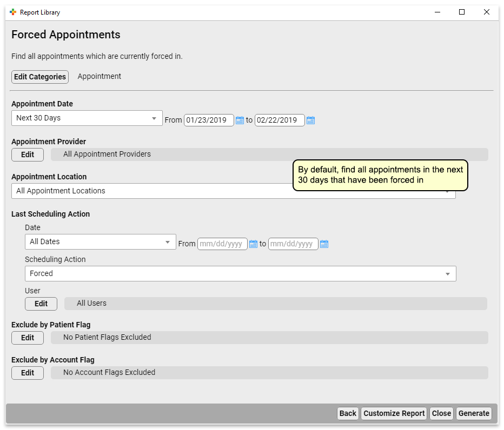Click the Customize Report button

pos(394,413)
